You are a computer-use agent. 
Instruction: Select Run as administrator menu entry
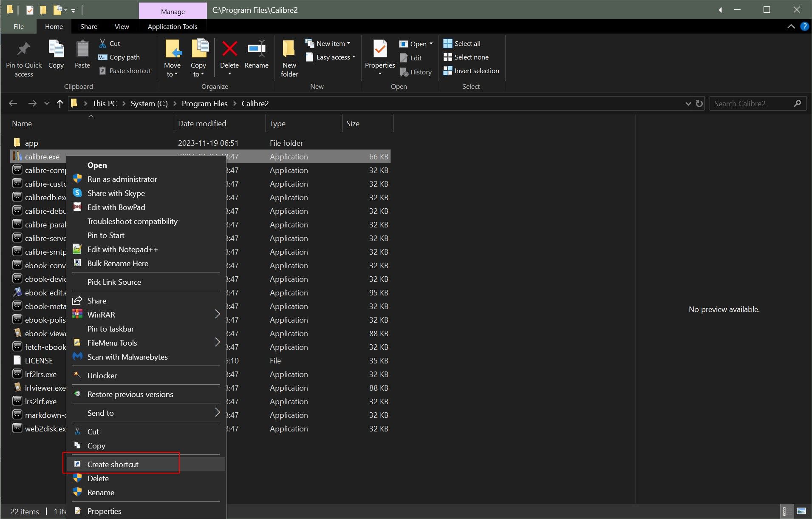tap(122, 179)
